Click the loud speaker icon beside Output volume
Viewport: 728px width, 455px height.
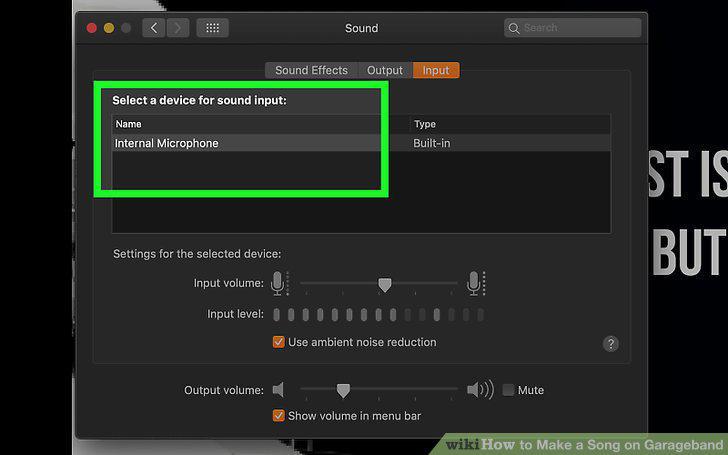(x=480, y=390)
